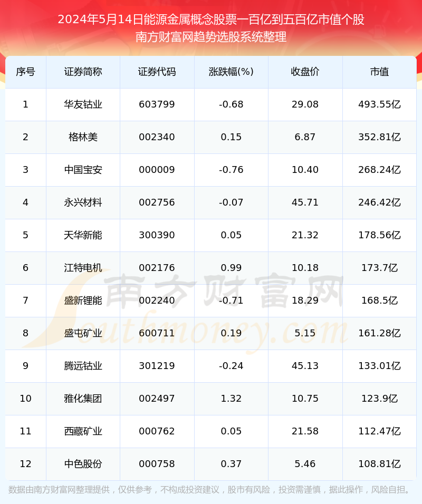Click market value 178.56亿
The height and width of the screenshot is (504, 422).
(x=380, y=235)
